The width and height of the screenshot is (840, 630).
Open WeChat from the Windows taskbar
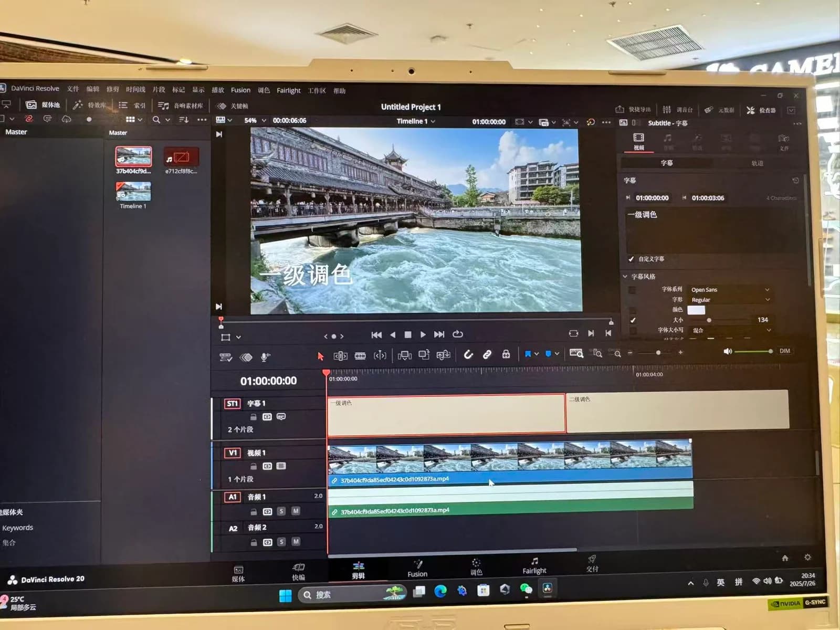(x=526, y=590)
